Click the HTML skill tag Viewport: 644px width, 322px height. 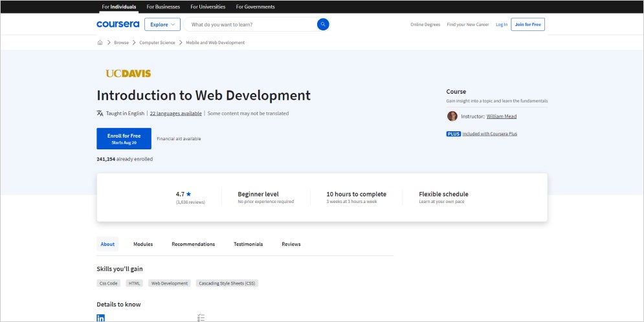[135, 283]
